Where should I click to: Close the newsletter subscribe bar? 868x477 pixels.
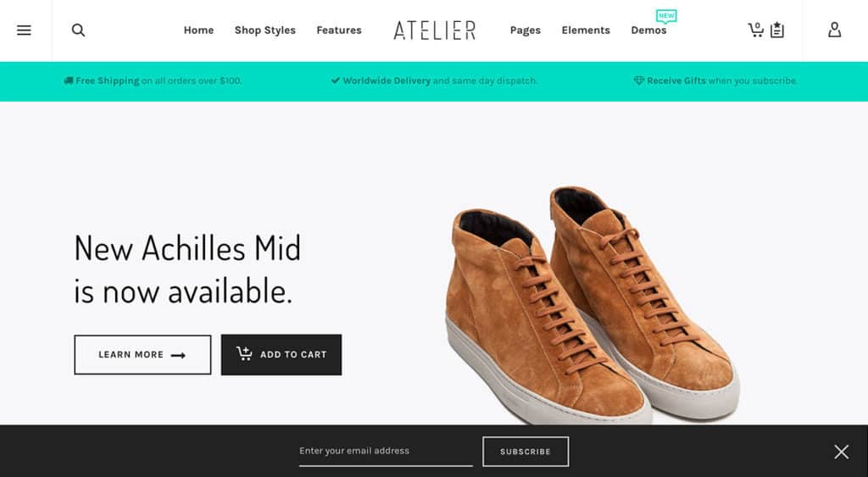click(842, 452)
